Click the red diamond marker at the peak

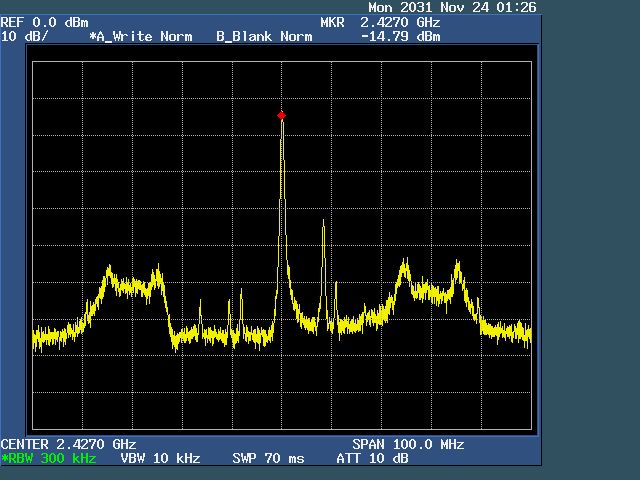click(x=281, y=116)
